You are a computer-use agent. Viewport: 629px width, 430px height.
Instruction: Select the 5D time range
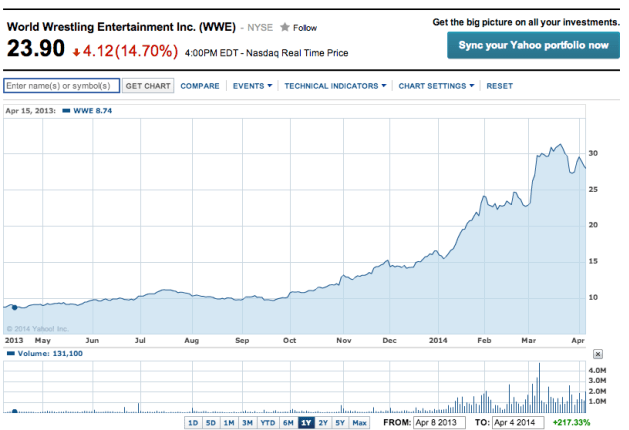[x=210, y=423]
